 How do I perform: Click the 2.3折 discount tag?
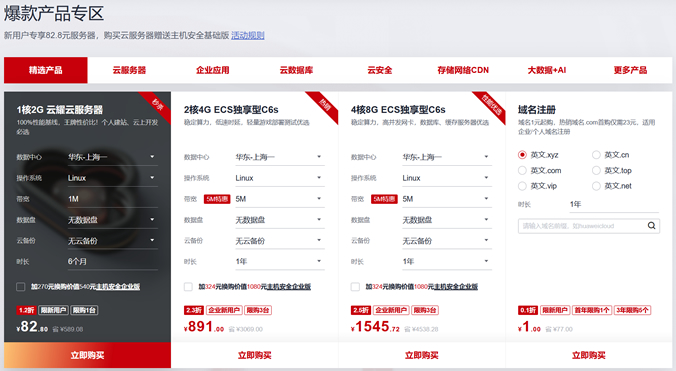click(194, 310)
